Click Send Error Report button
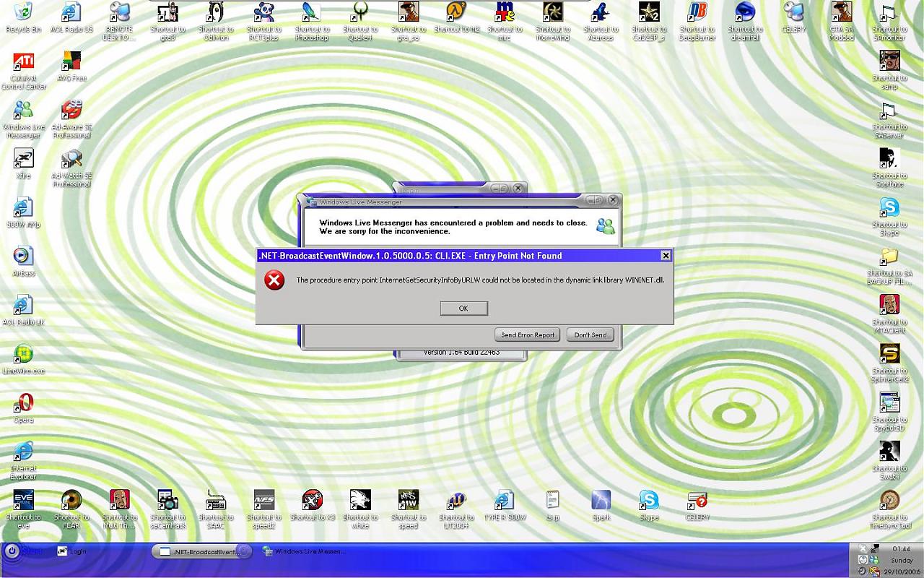Viewport: 924px width, 578px height. [x=528, y=335]
